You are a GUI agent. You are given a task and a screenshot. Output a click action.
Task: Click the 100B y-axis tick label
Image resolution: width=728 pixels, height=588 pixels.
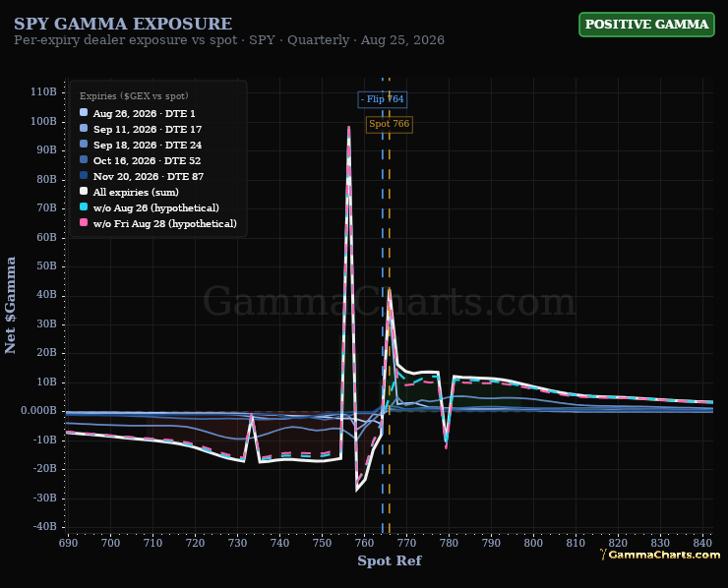click(43, 121)
